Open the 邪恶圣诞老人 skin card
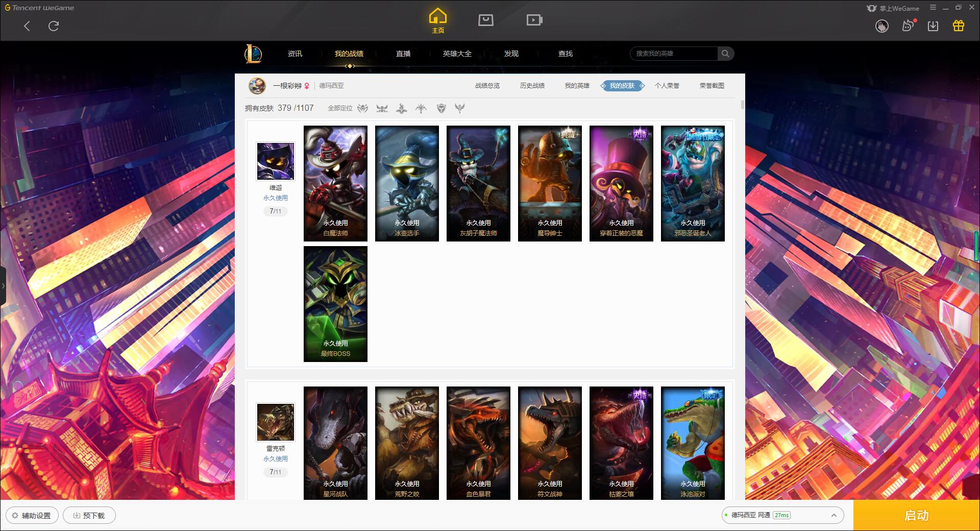 tap(693, 183)
